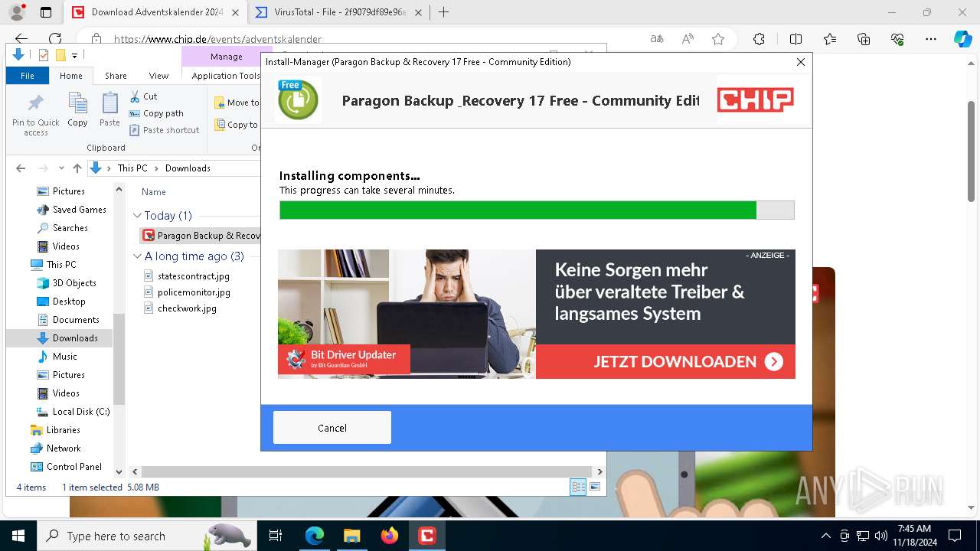Click the Paste ribbon icon
This screenshot has width=980, height=551.
point(109,110)
